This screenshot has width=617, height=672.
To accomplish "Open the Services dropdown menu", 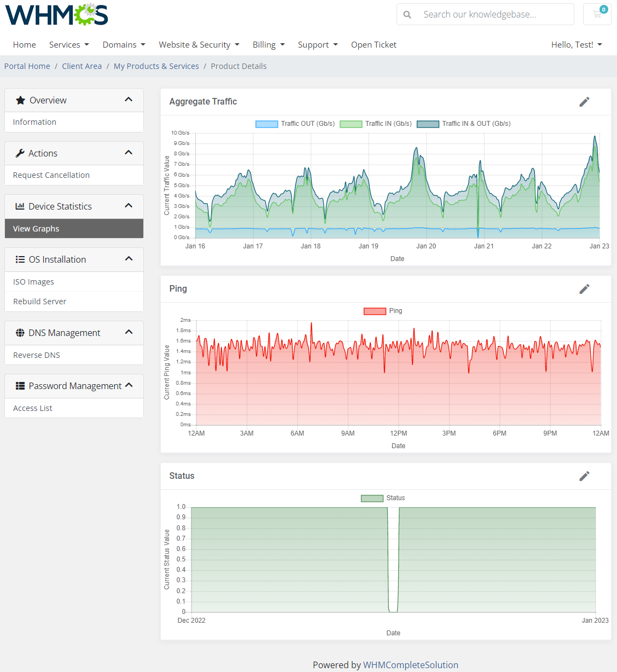I will (69, 44).
